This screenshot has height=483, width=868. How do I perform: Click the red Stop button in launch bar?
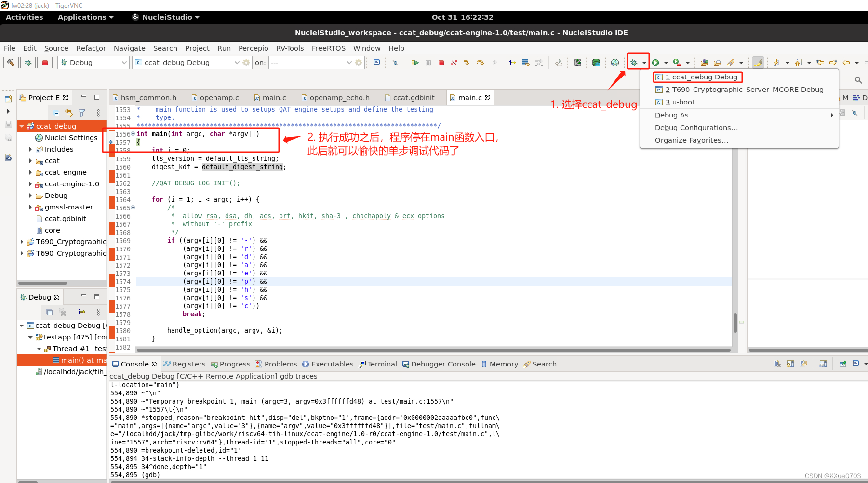[45, 63]
